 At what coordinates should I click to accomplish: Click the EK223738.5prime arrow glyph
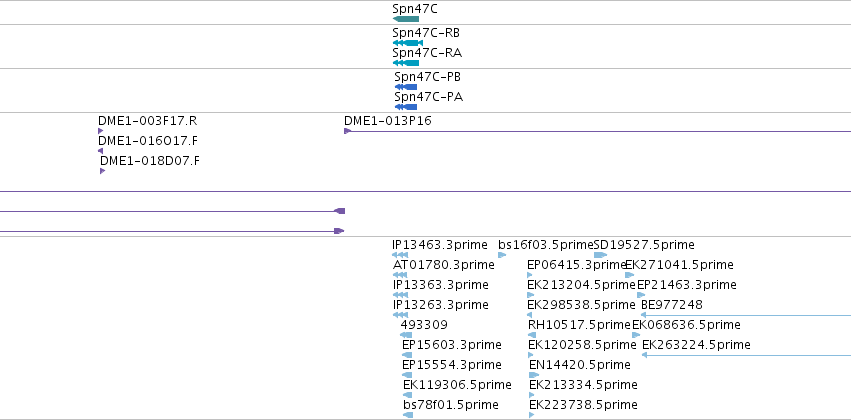532,415
